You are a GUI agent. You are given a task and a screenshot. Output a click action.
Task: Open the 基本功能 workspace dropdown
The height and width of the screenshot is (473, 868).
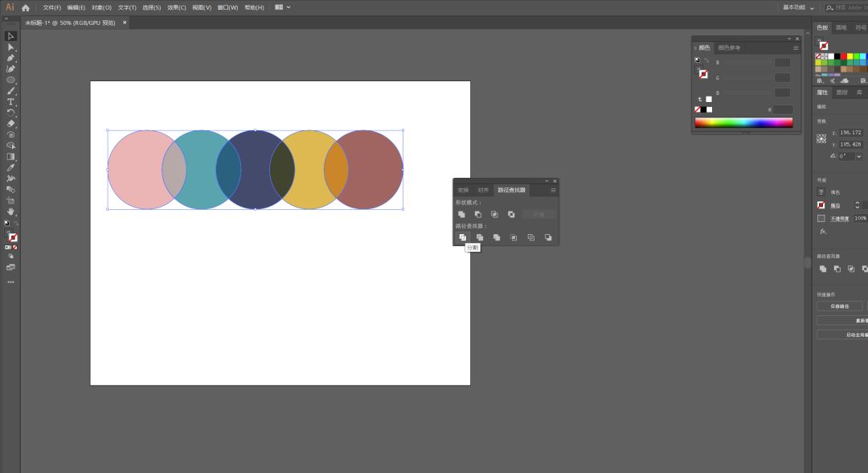coord(796,7)
